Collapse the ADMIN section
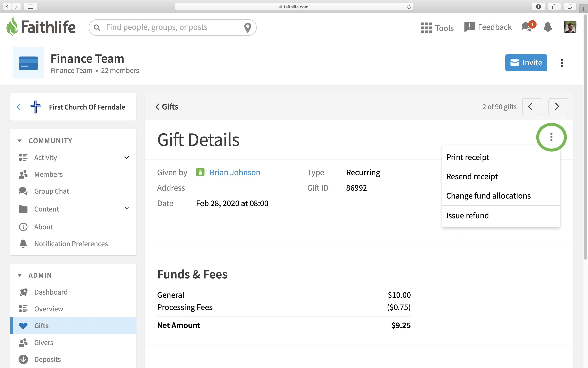Screen dimensions: 588x368 pyautogui.click(x=20, y=275)
